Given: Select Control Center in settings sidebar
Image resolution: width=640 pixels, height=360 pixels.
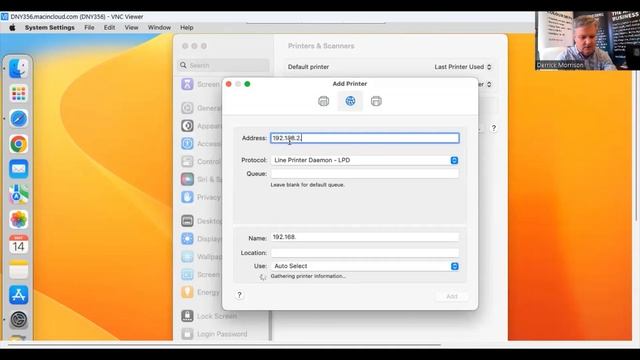Looking at the screenshot, I should point(201,161).
